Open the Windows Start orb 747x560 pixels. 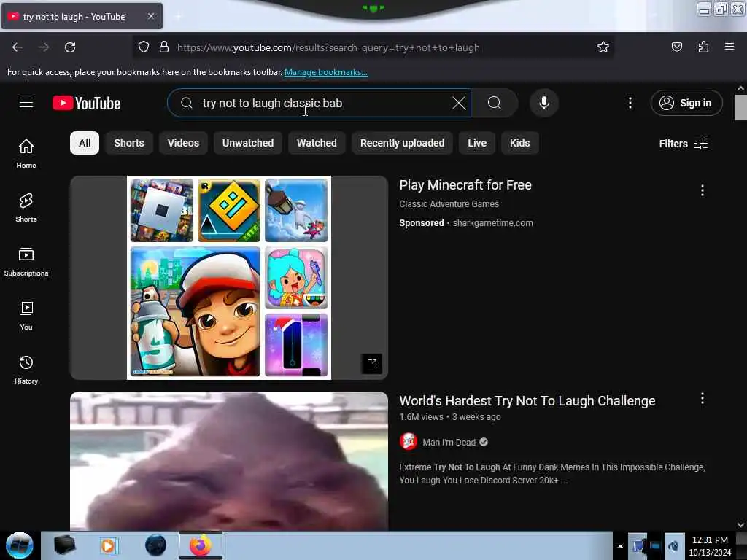[x=20, y=545]
